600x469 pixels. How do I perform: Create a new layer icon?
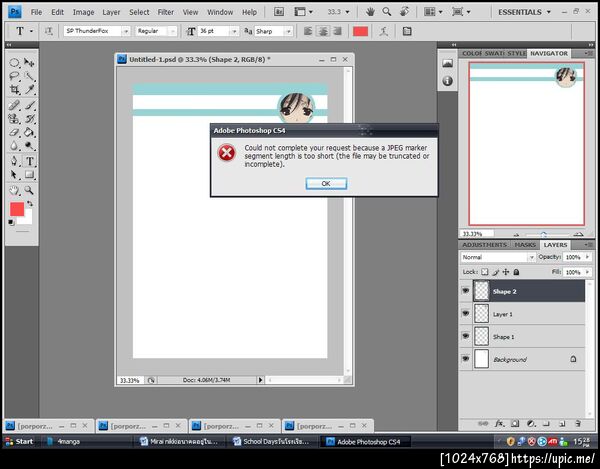tap(562, 423)
